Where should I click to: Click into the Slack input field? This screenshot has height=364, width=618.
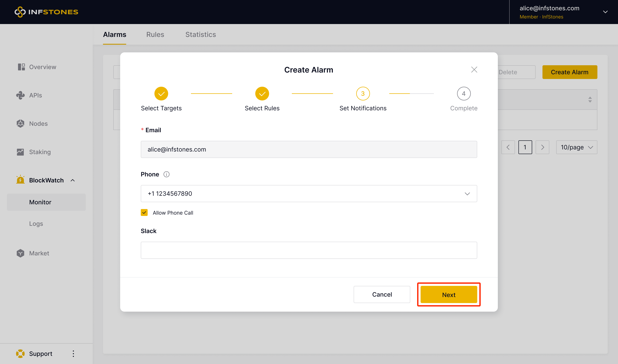[x=309, y=250]
